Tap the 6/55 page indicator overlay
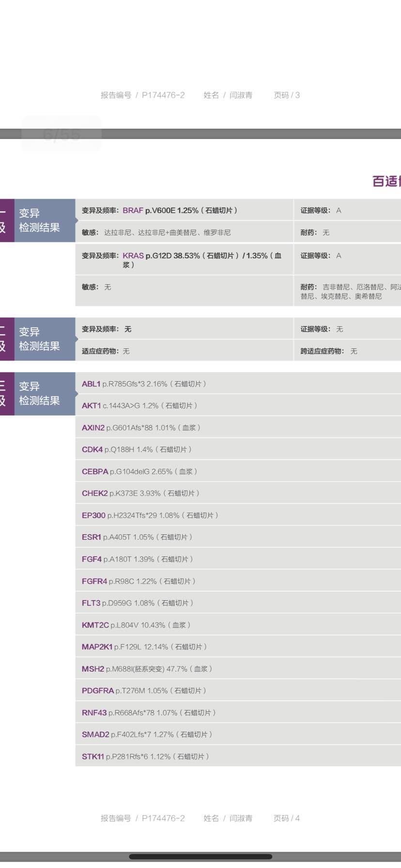401x868 pixels. tap(61, 134)
